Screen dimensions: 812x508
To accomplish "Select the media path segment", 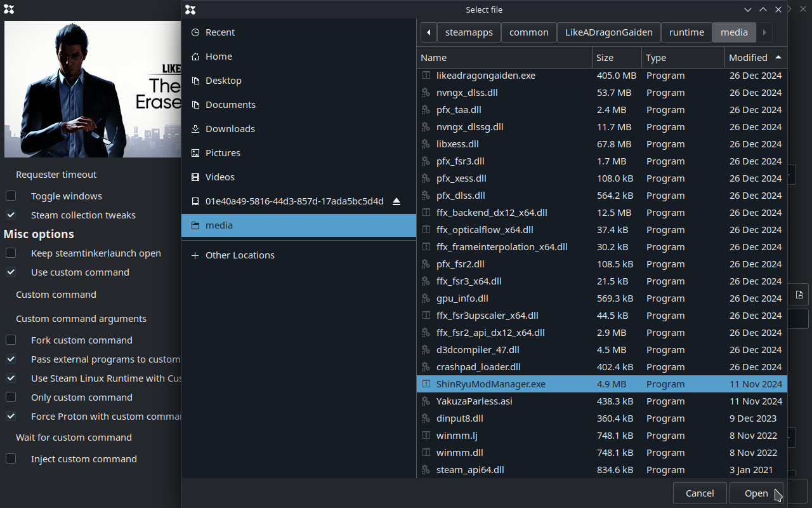I will 735,32.
